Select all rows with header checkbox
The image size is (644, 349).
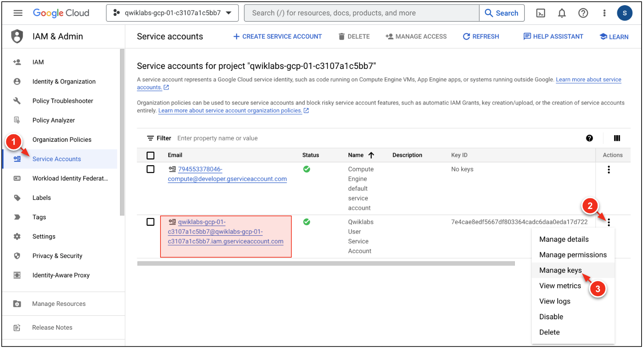pyautogui.click(x=150, y=156)
